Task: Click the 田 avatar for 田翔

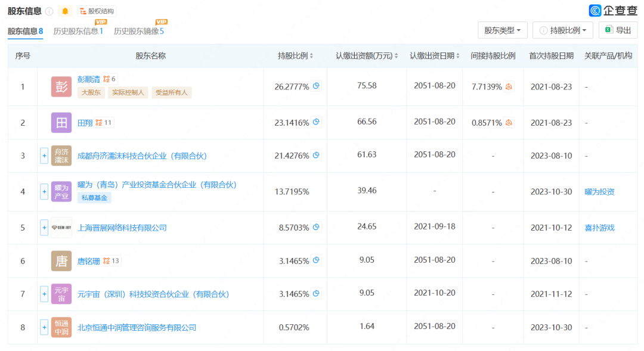Action: [61, 123]
